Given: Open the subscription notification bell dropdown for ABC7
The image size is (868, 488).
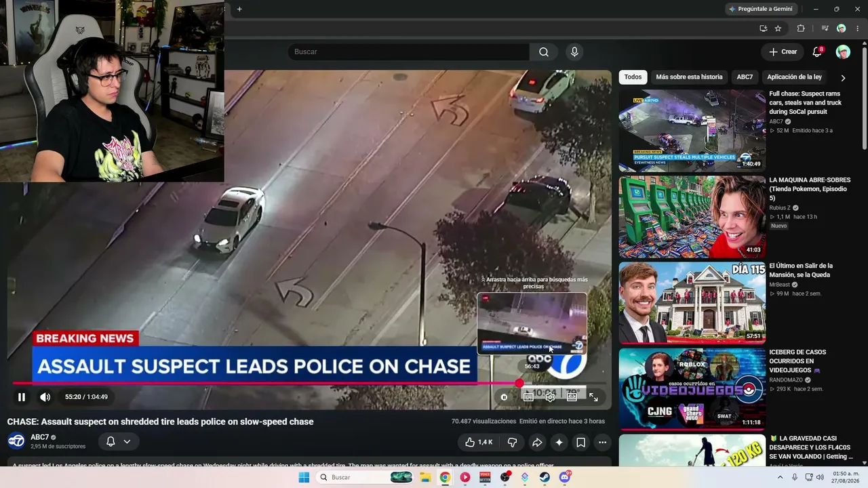Looking at the screenshot, I should (x=119, y=442).
